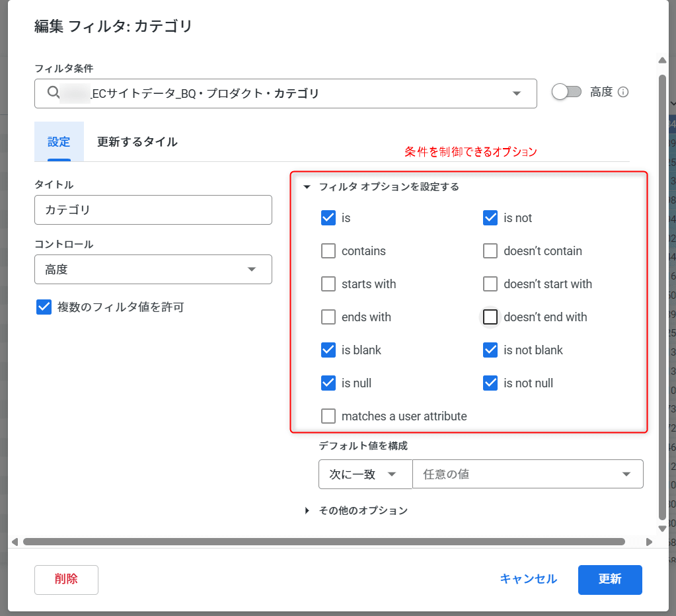Check the "doesn't start with" option
Image resolution: width=676 pixels, height=616 pixels.
tap(490, 284)
